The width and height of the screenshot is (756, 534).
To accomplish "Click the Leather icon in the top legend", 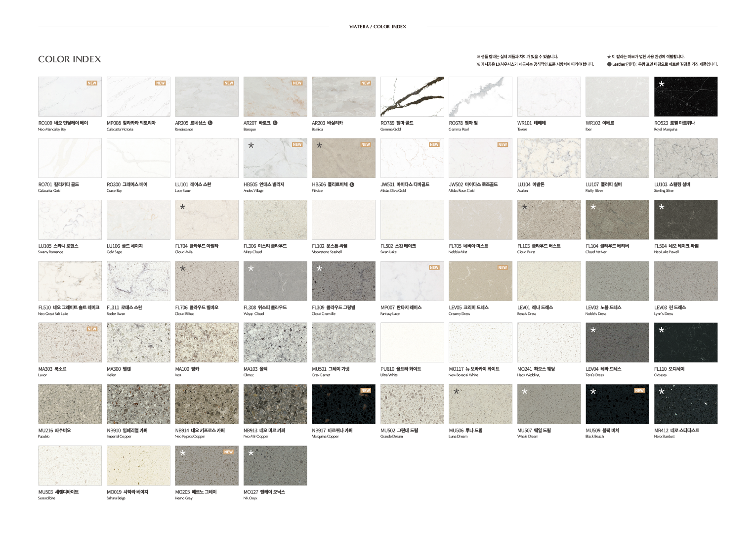I will 609,64.
